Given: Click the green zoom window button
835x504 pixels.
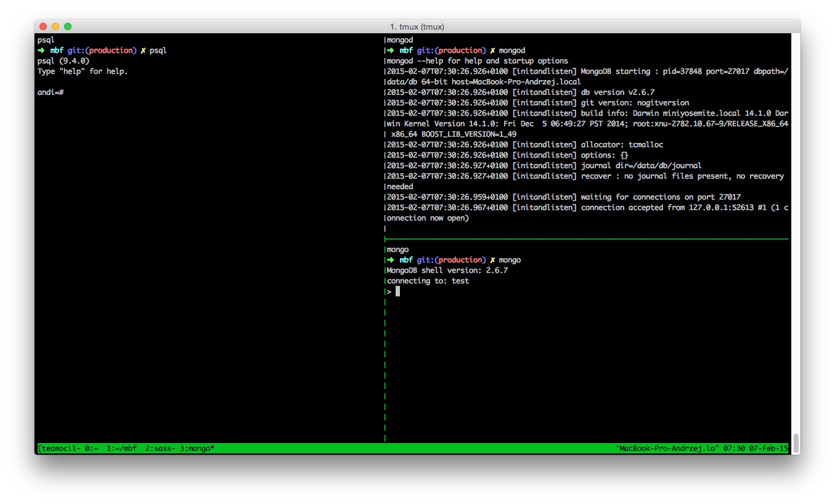Looking at the screenshot, I should (68, 26).
